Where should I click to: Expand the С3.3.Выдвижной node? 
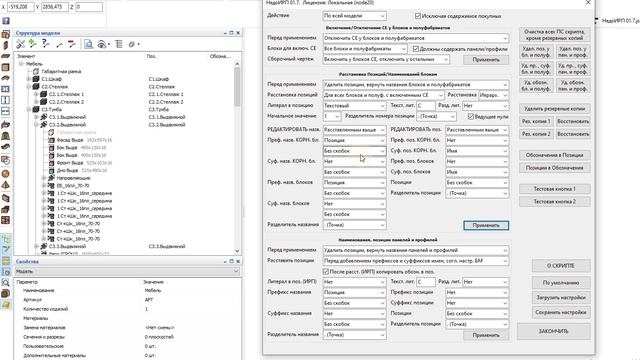pyautogui.click(x=36, y=247)
